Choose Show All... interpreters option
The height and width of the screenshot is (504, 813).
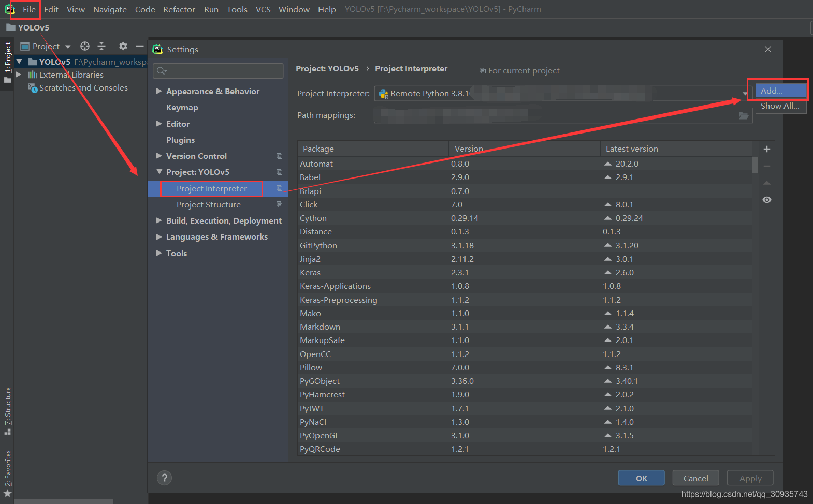point(781,106)
